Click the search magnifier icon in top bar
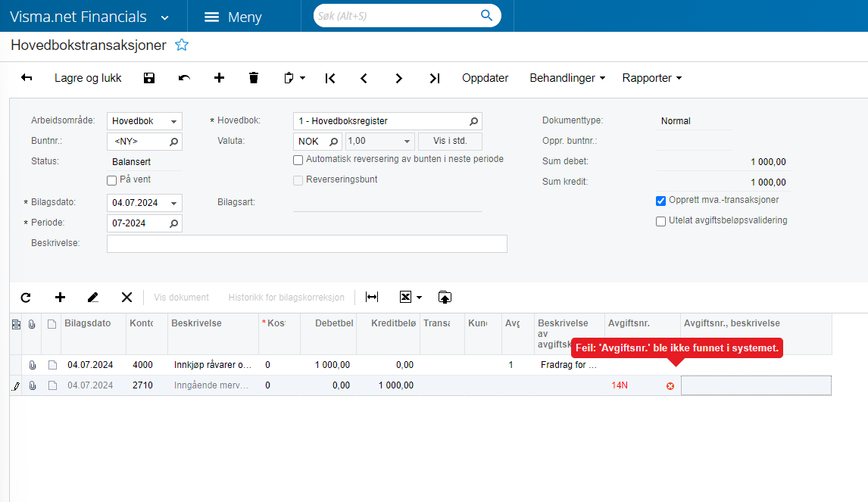The image size is (868, 502). [x=486, y=15]
